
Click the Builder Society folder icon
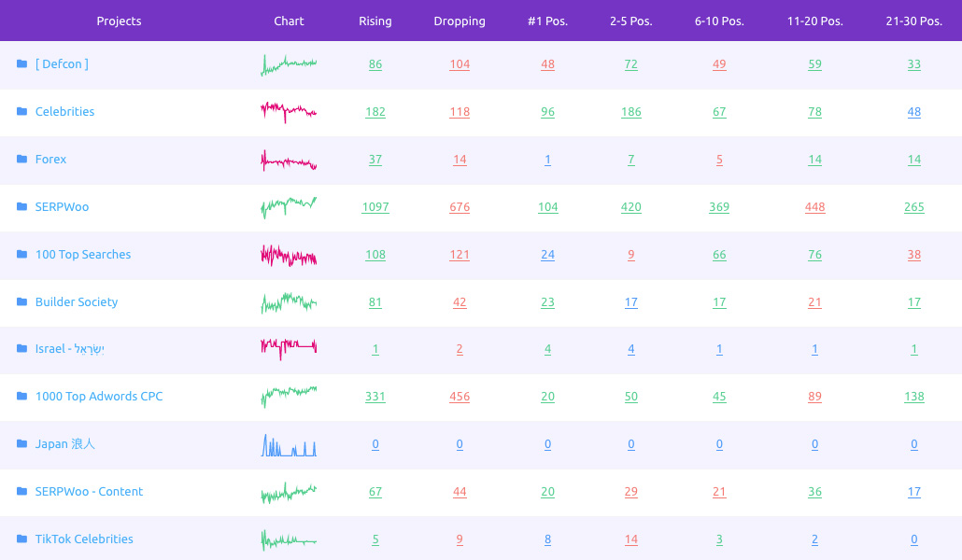21,301
